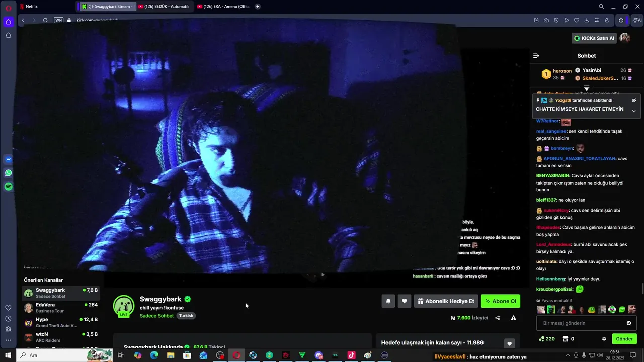Open the downloads icon in address bar
The width and height of the screenshot is (644, 362).
coord(587,20)
